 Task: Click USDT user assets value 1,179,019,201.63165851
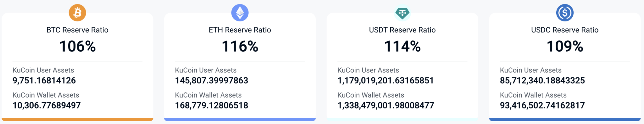(x=386, y=81)
